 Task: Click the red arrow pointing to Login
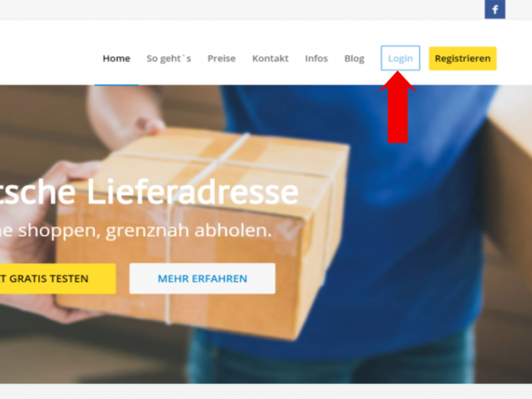398,107
